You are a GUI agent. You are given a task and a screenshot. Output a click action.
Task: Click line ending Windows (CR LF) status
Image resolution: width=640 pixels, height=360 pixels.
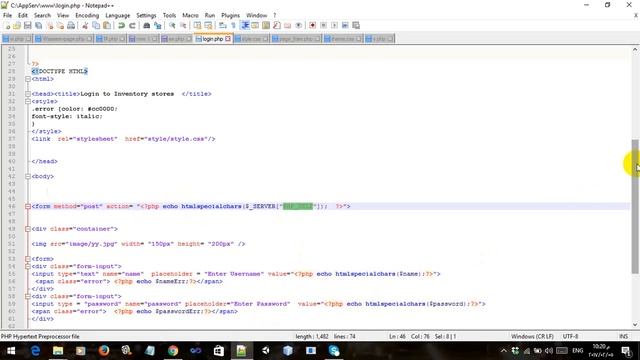point(532,336)
